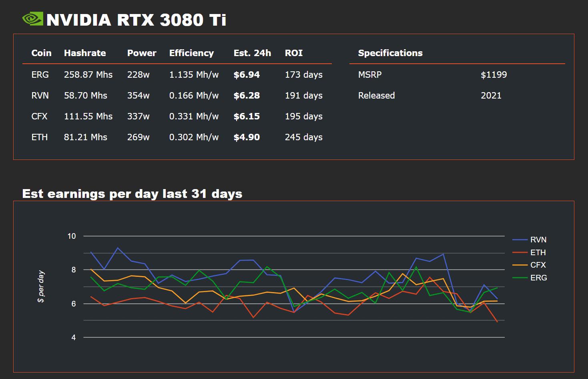Click the 258.87 Mhs hashrate value
This screenshot has height=379, width=588.
click(x=88, y=75)
